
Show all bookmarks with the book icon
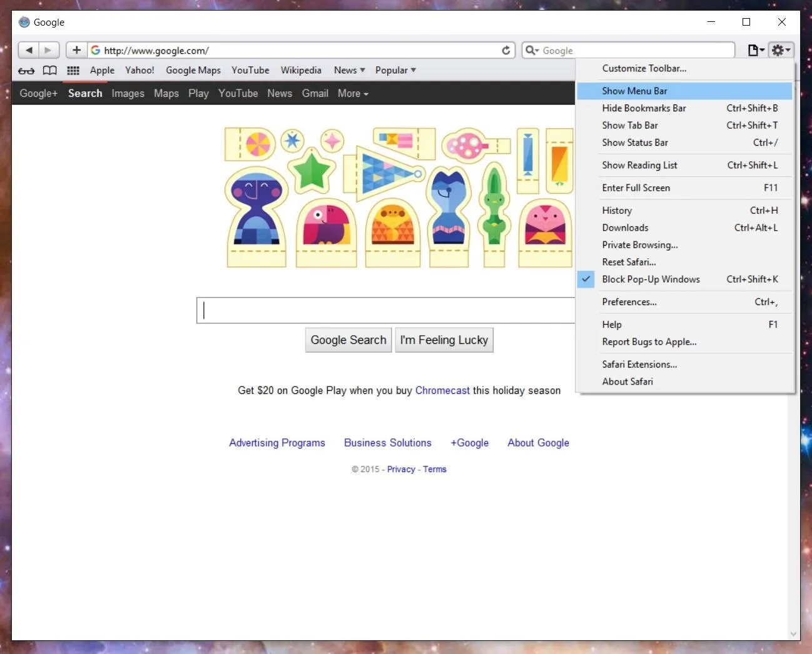click(49, 71)
